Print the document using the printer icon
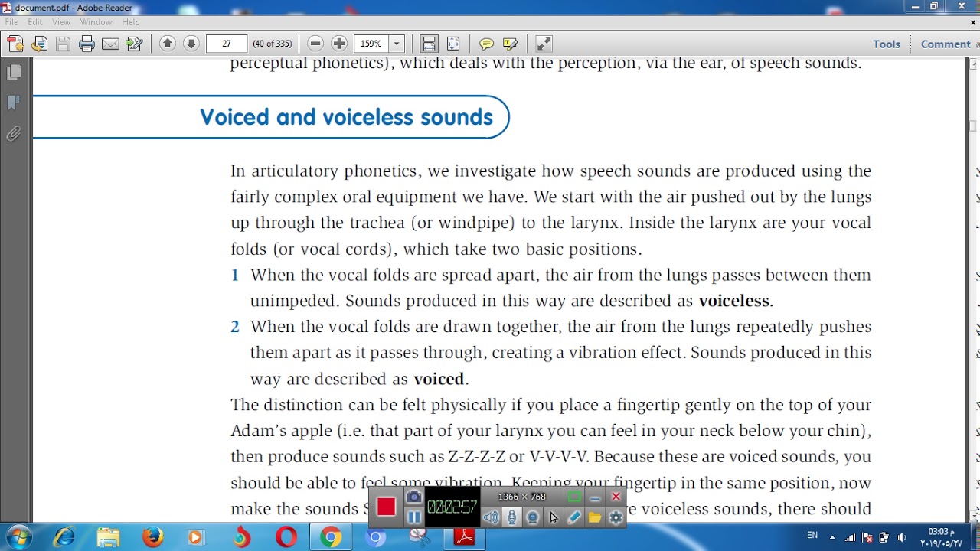Screen dimensions: 980x551 tap(87, 44)
